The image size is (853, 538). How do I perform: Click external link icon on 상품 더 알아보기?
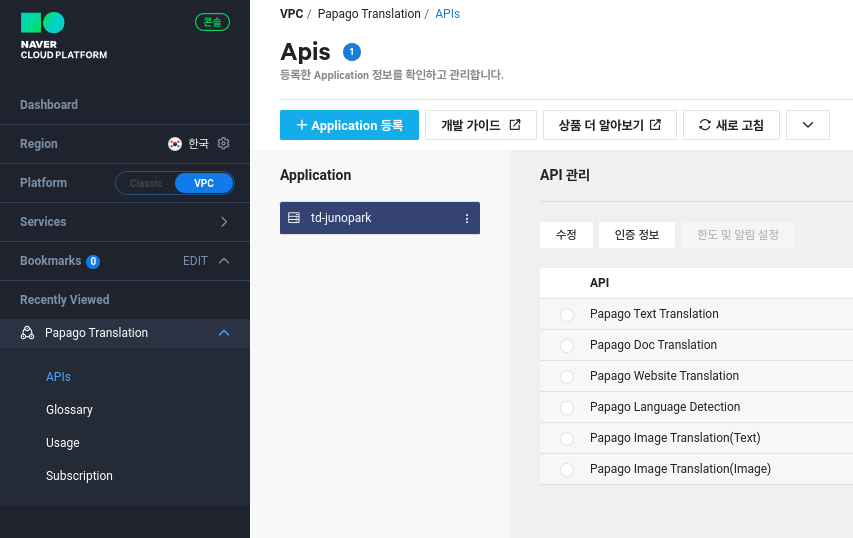coord(656,125)
